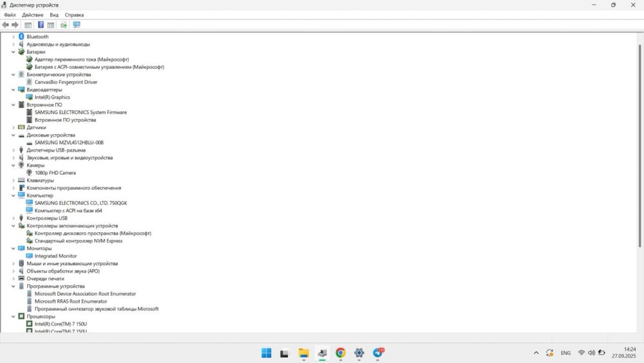This screenshot has width=644, height=363.
Task: Select the Контроллеры USB category label
Action: point(47,218)
